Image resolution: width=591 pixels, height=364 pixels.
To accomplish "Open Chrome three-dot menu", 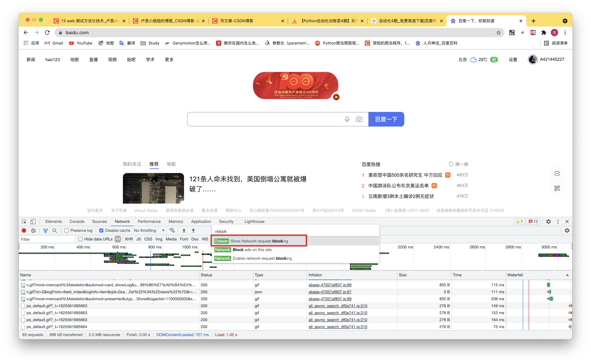I will tap(565, 33).
